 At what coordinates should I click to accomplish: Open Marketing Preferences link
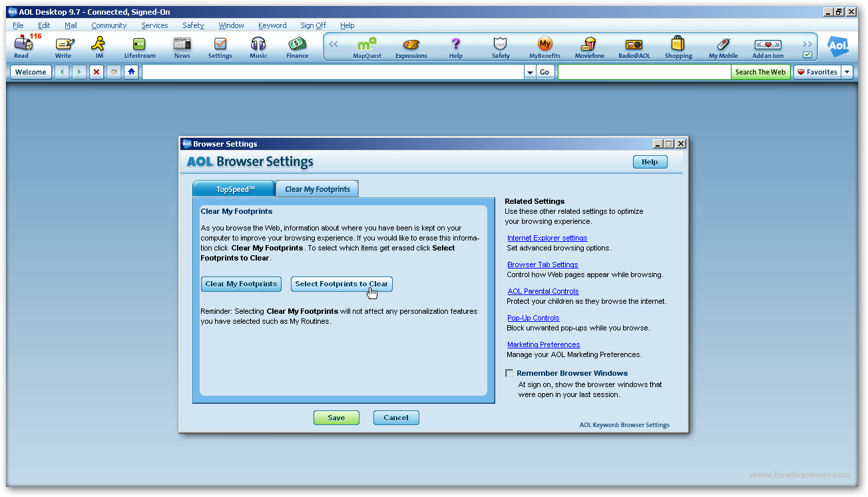pyautogui.click(x=544, y=344)
